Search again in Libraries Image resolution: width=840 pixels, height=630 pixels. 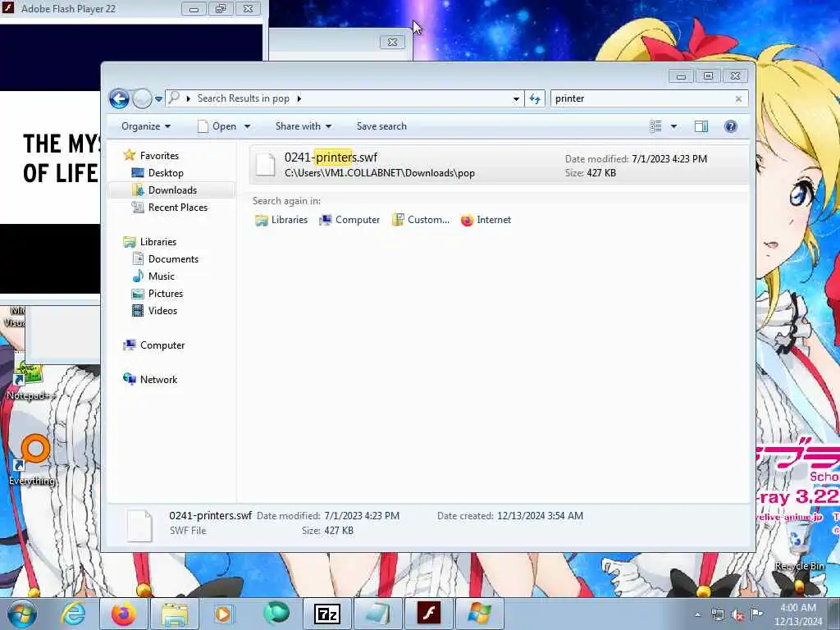point(281,220)
